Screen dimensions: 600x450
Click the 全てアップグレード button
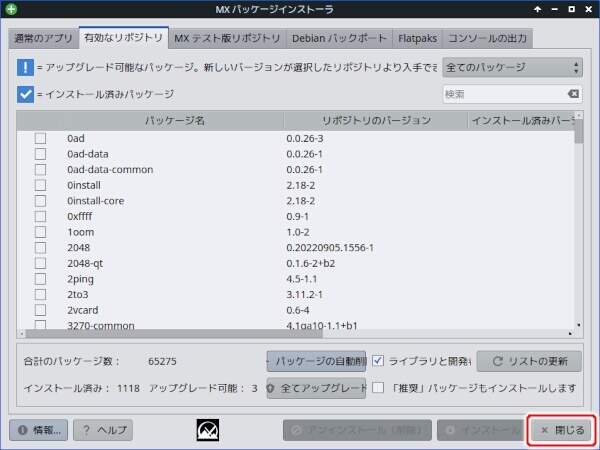click(316, 388)
